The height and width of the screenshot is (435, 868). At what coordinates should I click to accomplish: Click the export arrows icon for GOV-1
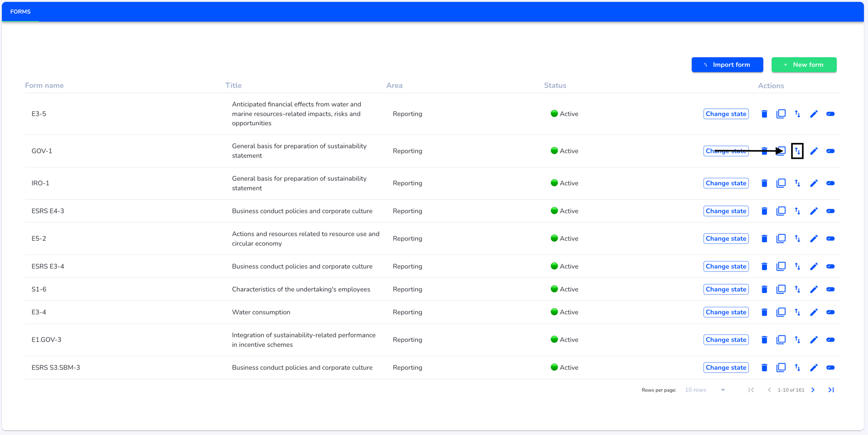tap(797, 151)
